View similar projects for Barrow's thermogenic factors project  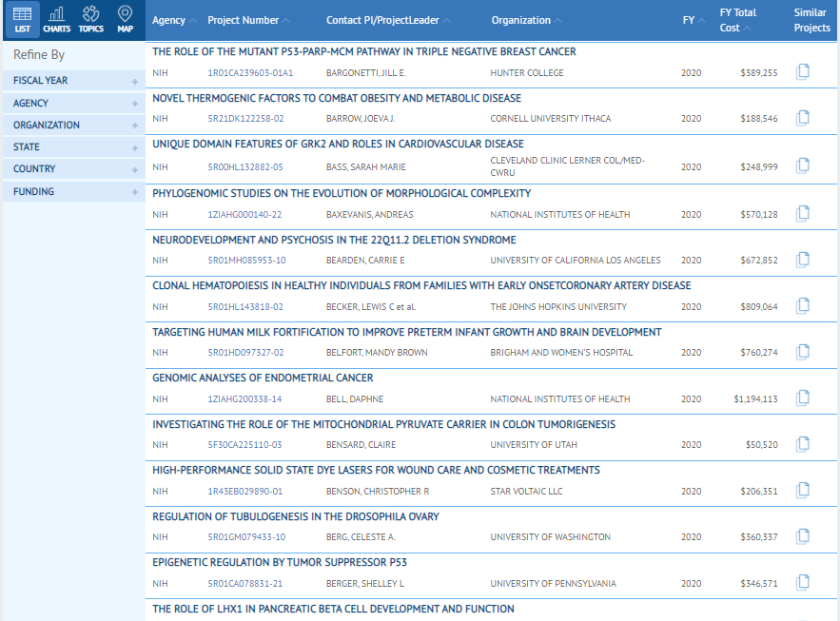click(803, 118)
